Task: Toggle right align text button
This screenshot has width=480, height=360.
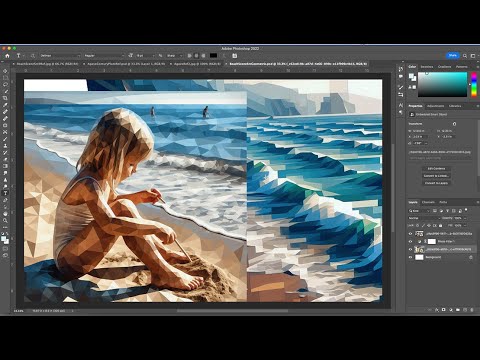Action: 203,56
